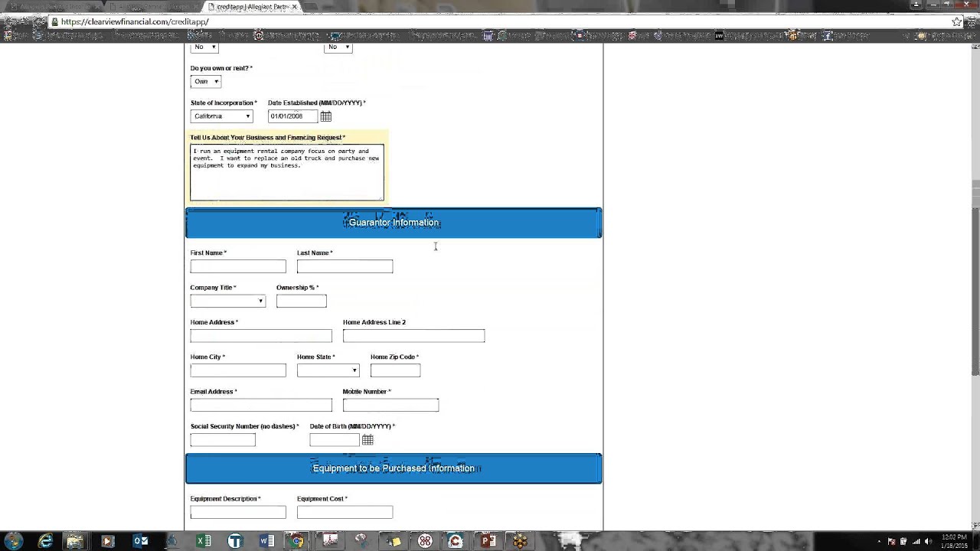Expand the Company Title dropdown
The image size is (980, 551).
[228, 301]
